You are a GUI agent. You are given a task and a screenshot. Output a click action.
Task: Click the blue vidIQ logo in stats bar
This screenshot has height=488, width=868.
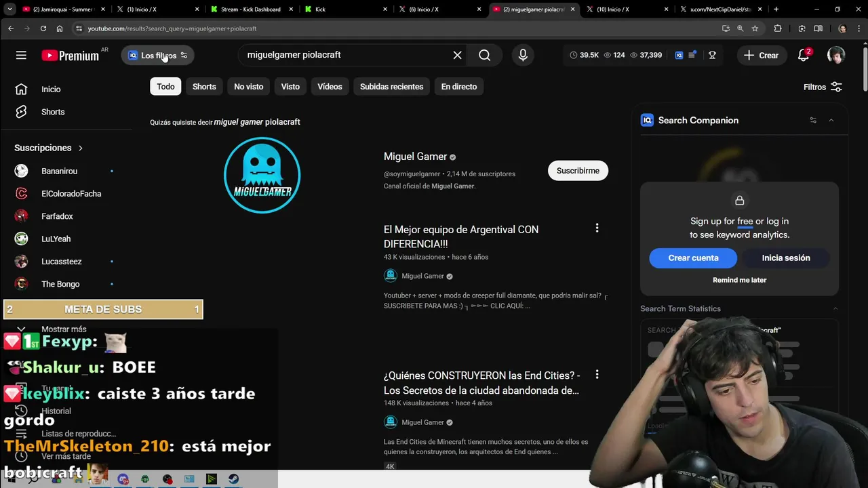(x=679, y=56)
